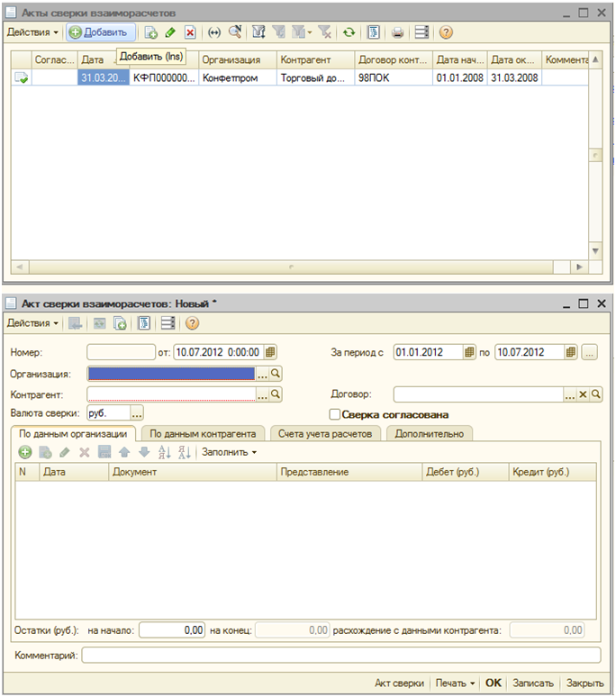
Task: Clear the Договор field with the X icon
Action: (583, 394)
